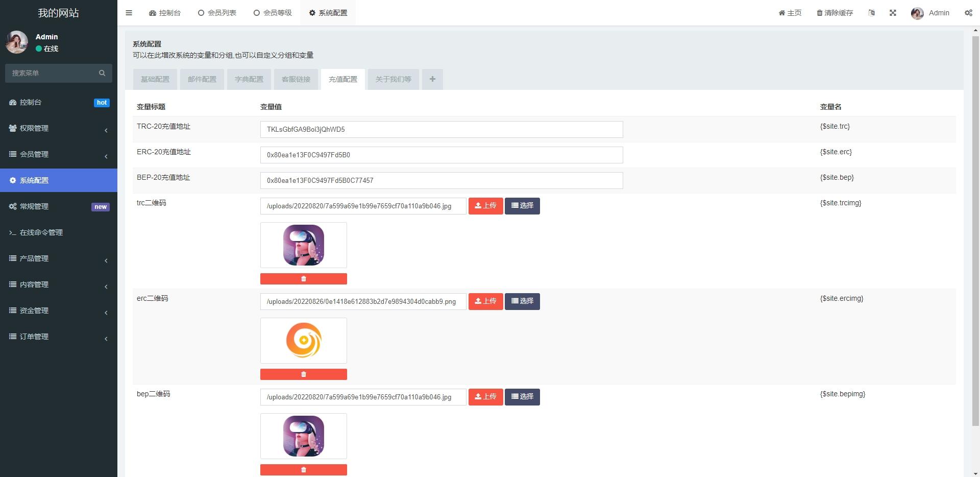
Task: Click the language switch icon in header
Action: [871, 13]
